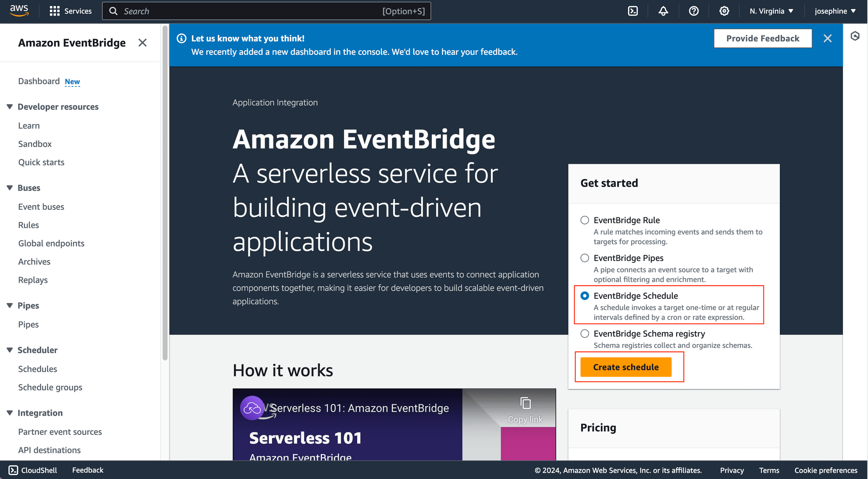
Task: Collapse the Scheduler section
Action: (x=10, y=350)
